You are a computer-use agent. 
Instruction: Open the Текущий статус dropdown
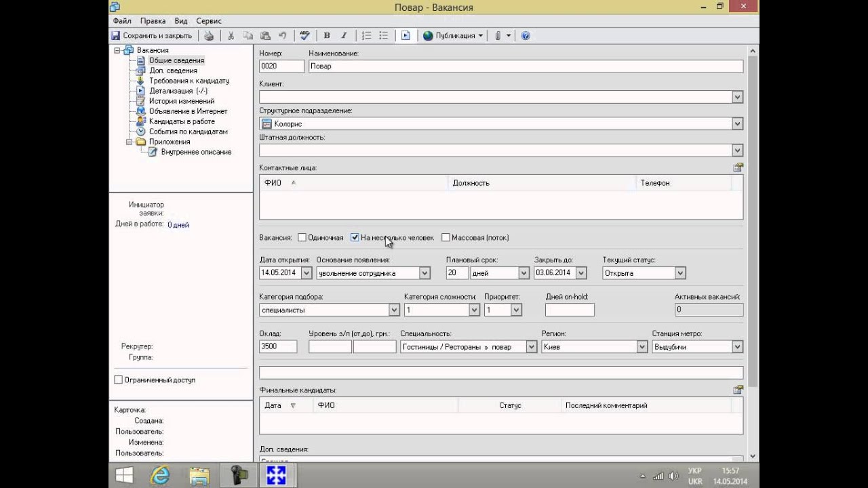click(x=680, y=273)
